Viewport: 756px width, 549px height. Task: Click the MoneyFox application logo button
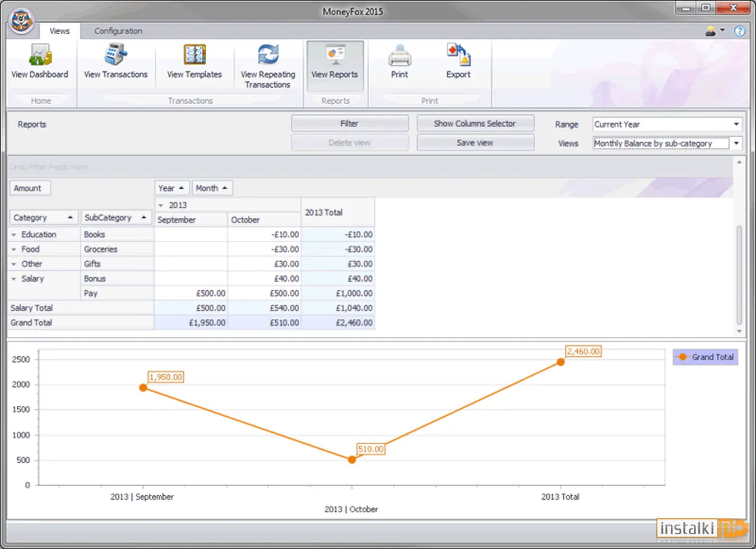pos(22,22)
